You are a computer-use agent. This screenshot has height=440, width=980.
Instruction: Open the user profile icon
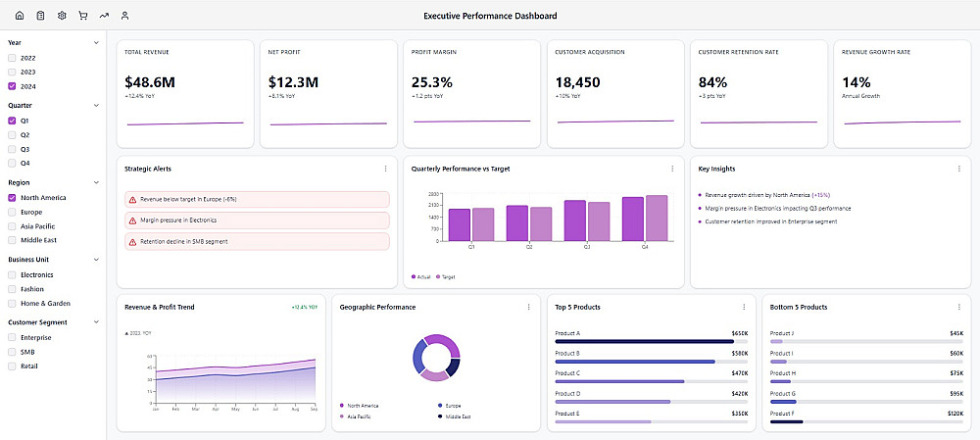(125, 16)
